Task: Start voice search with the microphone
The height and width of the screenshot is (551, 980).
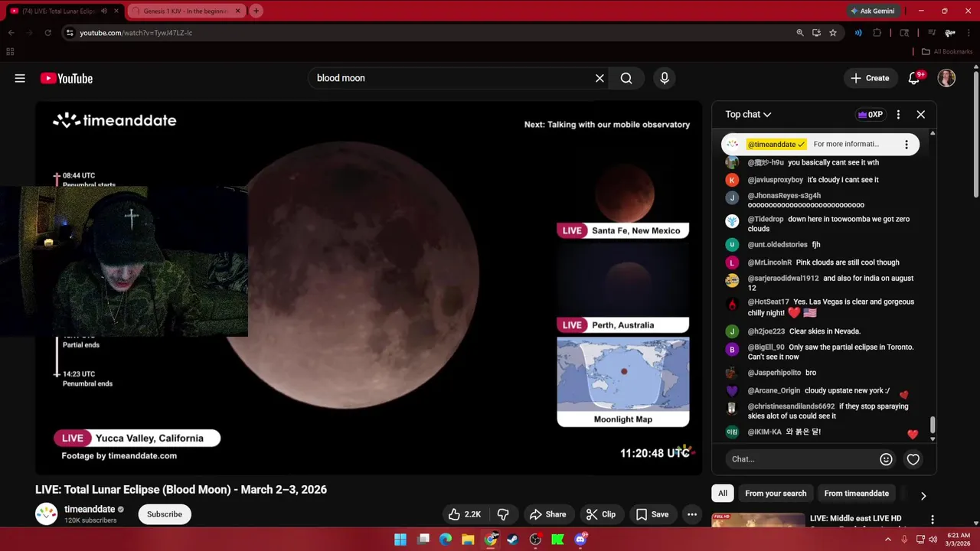Action: click(x=665, y=78)
